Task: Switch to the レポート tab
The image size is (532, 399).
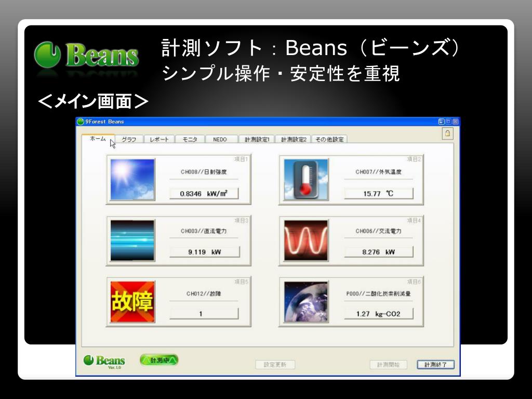Action: click(x=159, y=139)
